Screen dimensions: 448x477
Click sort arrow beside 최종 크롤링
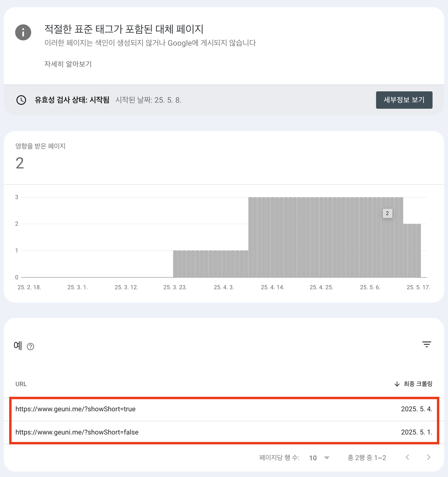pos(397,384)
